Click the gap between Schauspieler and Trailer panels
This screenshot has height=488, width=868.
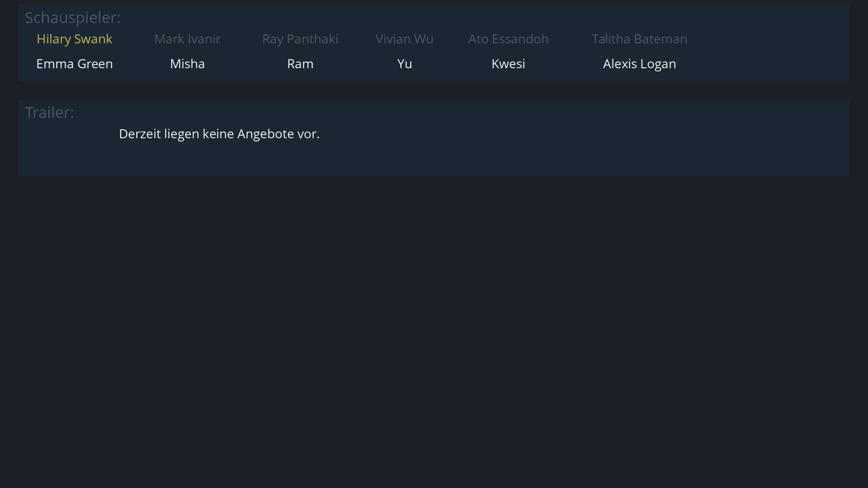coord(434,90)
